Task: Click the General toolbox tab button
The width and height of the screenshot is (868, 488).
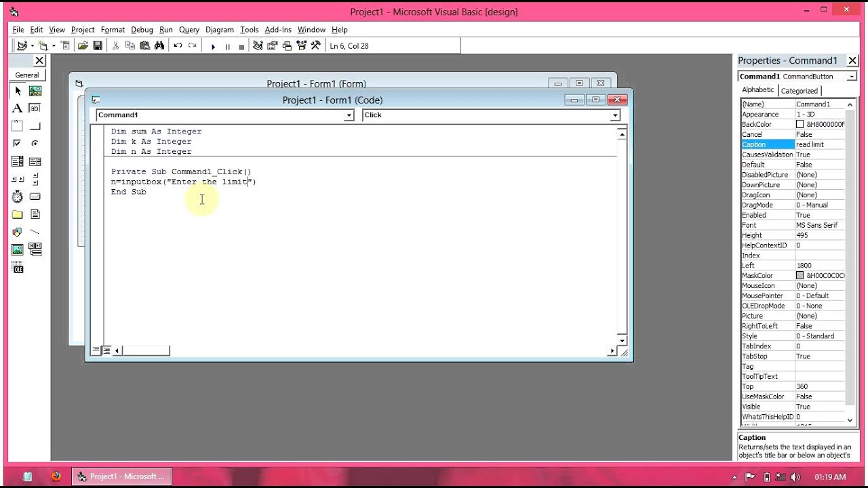Action: [27, 75]
